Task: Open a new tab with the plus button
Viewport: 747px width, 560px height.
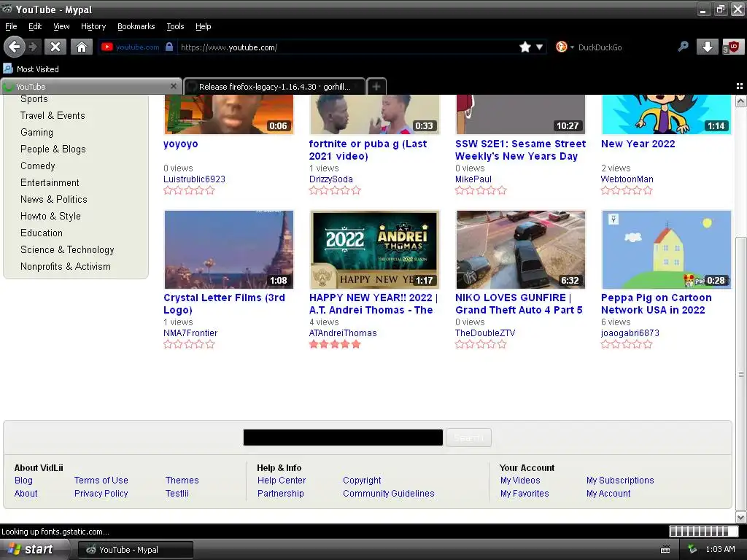Action: click(376, 86)
